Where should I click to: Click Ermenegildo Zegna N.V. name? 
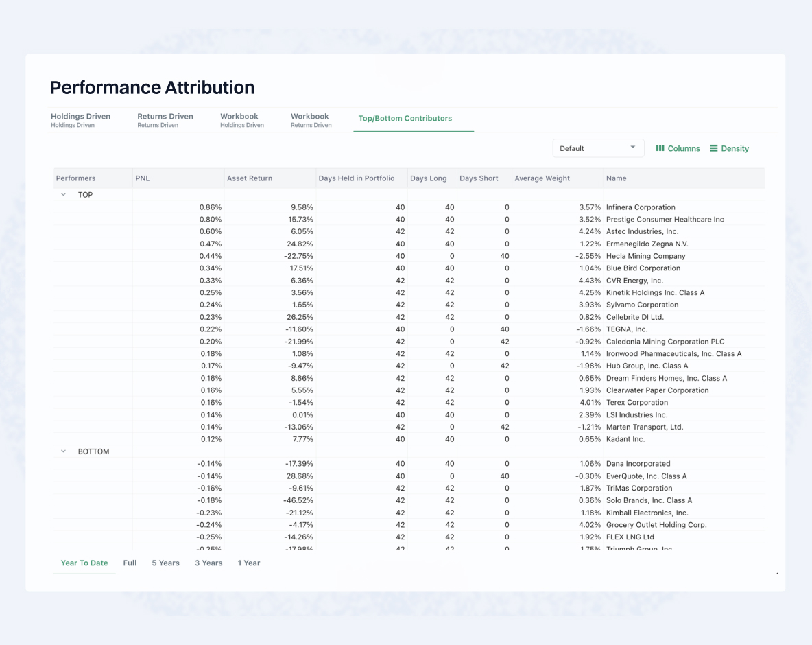(x=647, y=244)
